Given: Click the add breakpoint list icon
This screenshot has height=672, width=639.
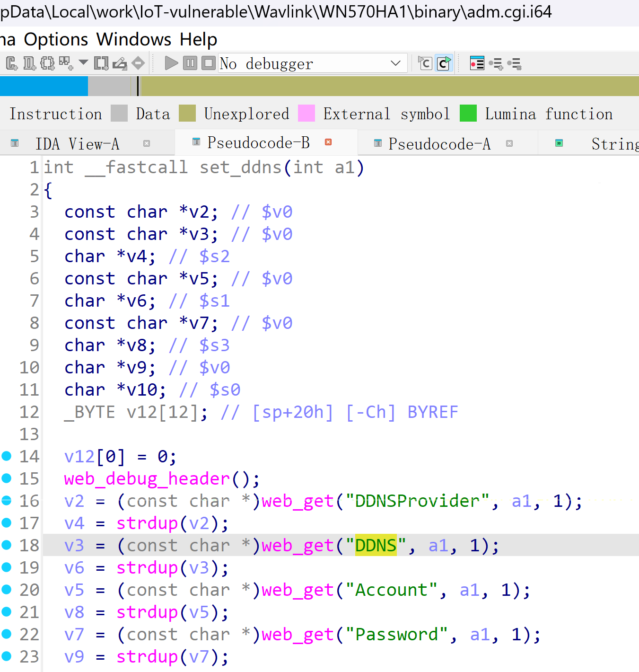Looking at the screenshot, I should click(496, 63).
